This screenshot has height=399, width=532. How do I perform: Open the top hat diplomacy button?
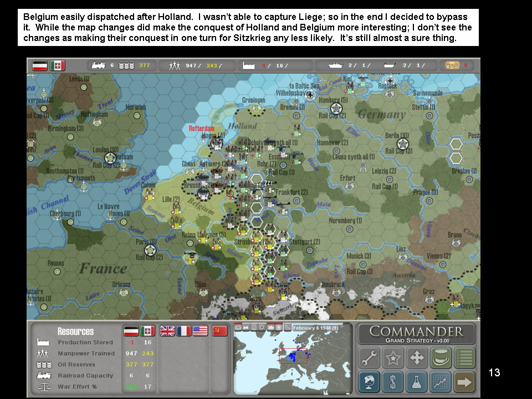tap(441, 359)
